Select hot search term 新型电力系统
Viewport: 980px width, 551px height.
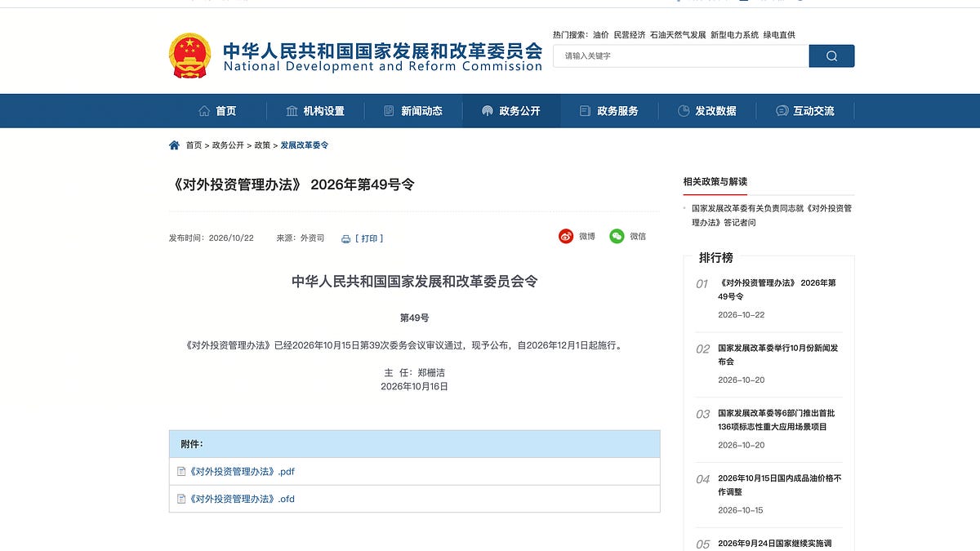pyautogui.click(x=734, y=35)
